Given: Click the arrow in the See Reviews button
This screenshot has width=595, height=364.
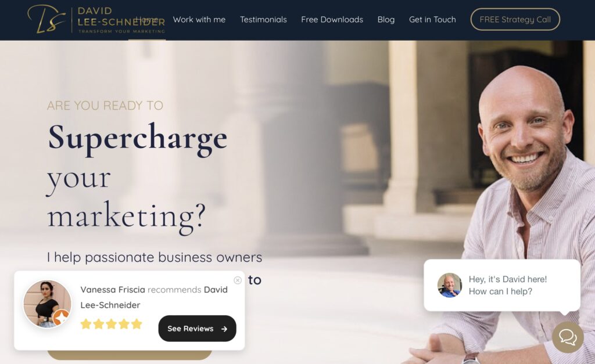Looking at the screenshot, I should [x=224, y=329].
